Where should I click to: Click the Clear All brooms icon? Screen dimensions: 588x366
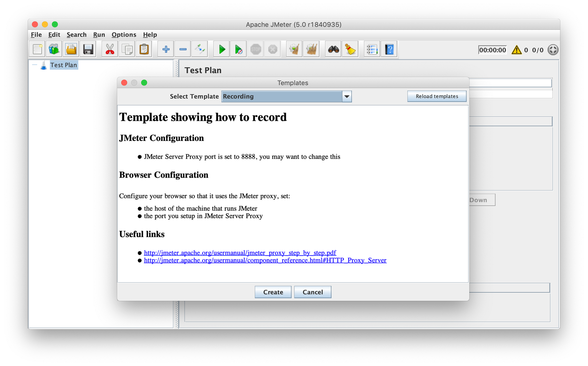[x=312, y=49]
